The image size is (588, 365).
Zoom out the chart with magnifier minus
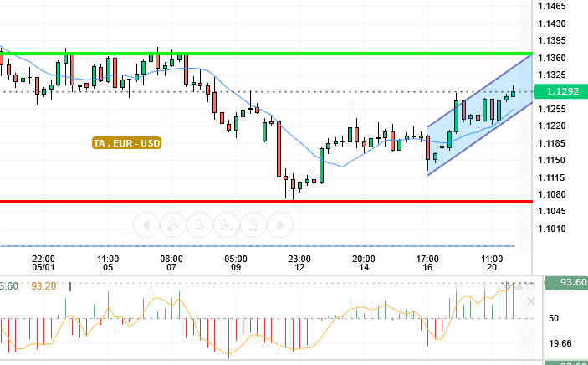pos(200,225)
